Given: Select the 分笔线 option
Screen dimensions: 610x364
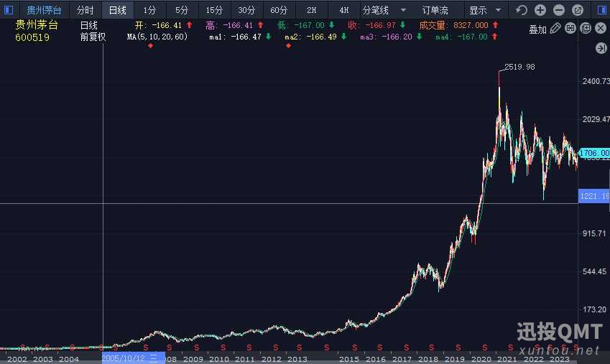Looking at the screenshot, I should 376,10.
